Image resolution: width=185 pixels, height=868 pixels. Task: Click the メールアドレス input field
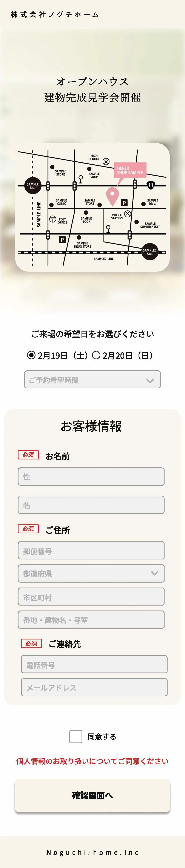tap(94, 687)
